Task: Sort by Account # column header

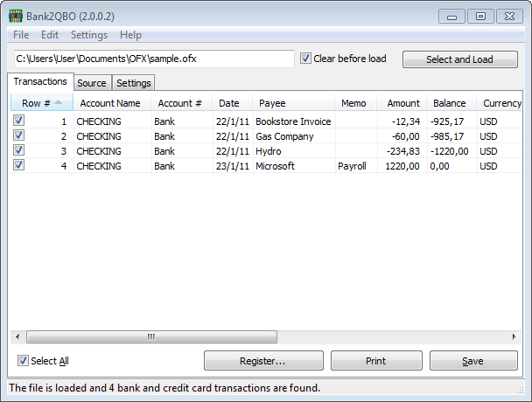Action: [x=181, y=103]
